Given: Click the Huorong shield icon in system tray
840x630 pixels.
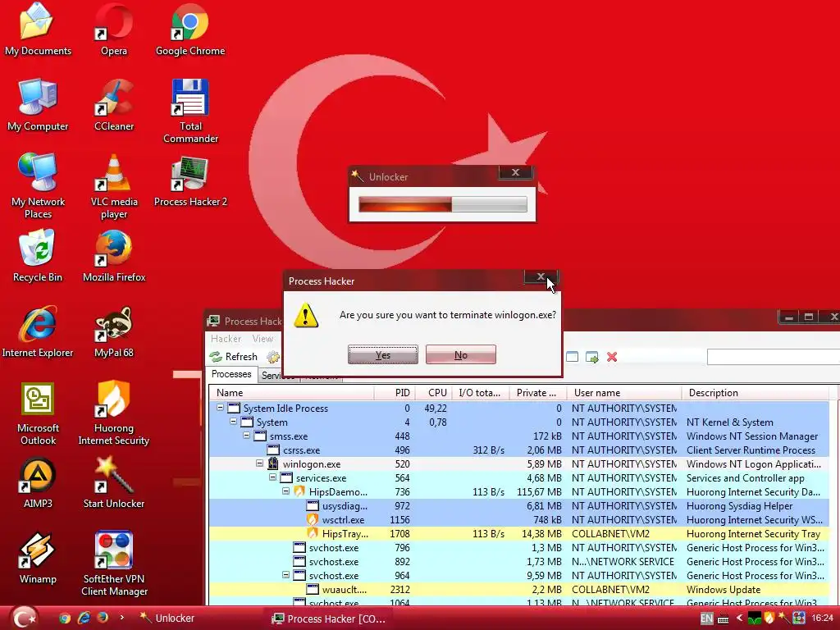Looking at the screenshot, I should 769,619.
